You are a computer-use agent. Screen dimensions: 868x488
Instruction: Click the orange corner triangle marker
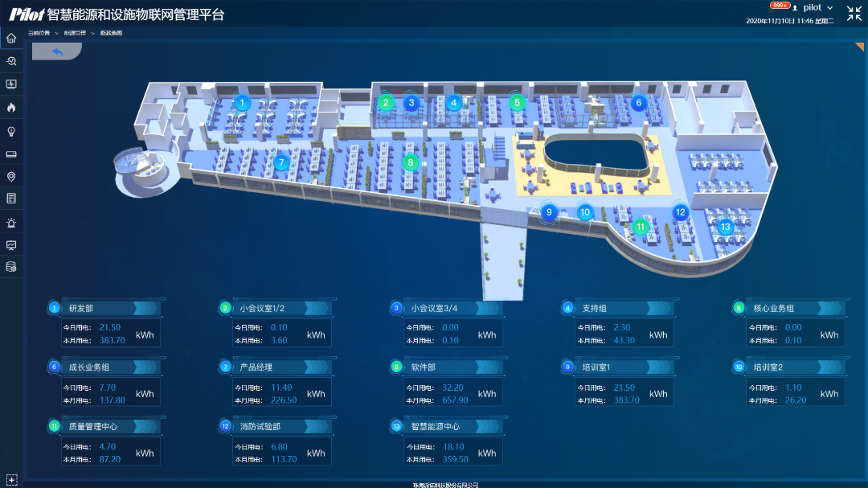860,47
